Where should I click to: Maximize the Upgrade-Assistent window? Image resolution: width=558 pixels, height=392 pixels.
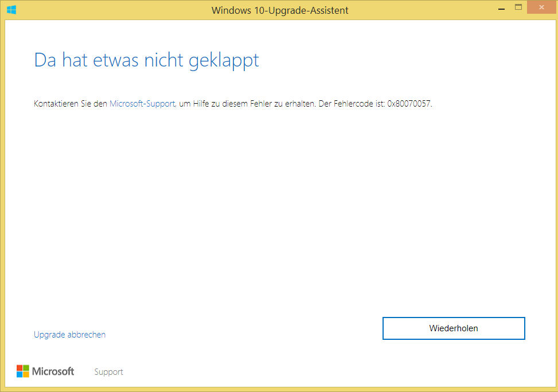(x=518, y=7)
